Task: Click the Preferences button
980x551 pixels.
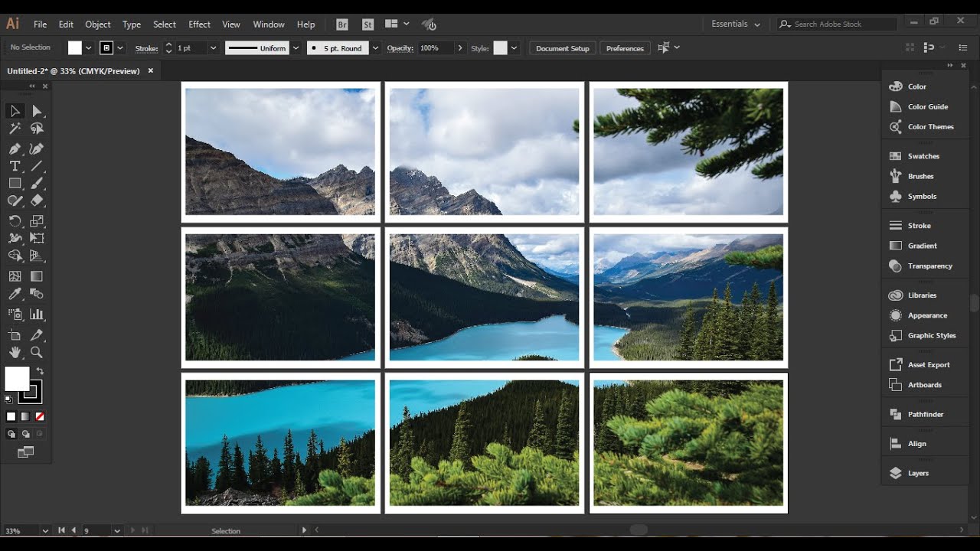Action: pos(625,48)
